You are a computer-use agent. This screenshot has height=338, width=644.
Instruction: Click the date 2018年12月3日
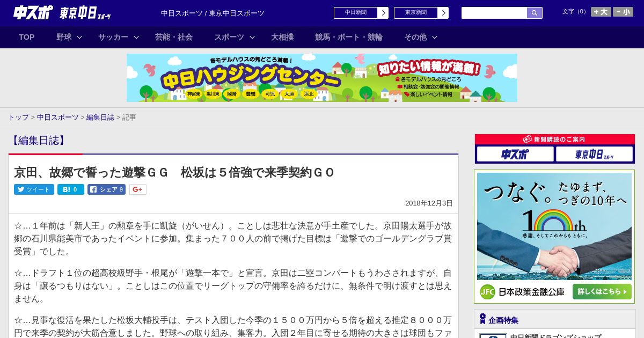pyautogui.click(x=429, y=203)
